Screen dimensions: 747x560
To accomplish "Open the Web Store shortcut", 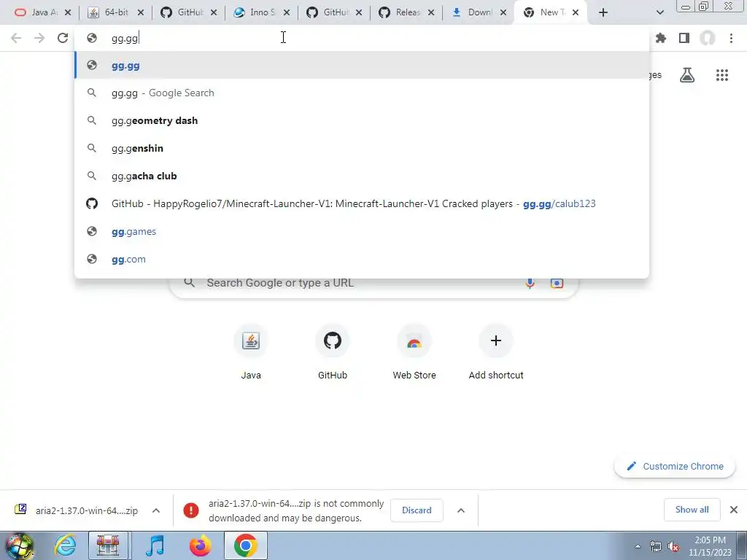I will point(414,352).
